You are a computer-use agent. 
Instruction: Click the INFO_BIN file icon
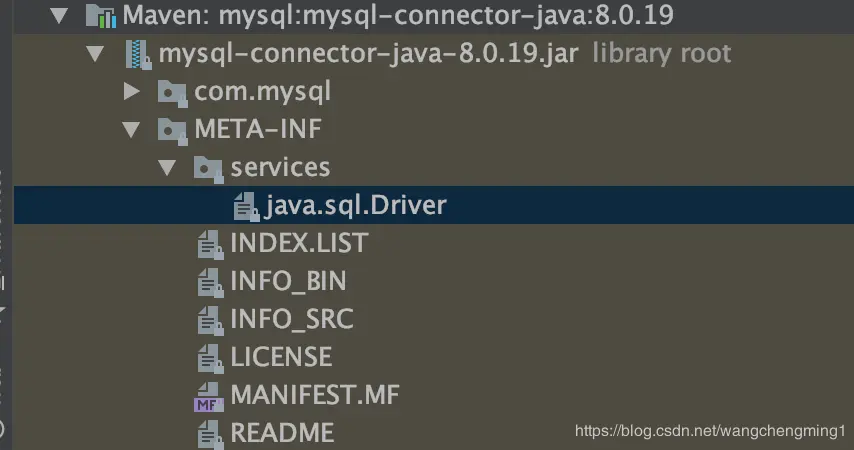pyautogui.click(x=210, y=283)
